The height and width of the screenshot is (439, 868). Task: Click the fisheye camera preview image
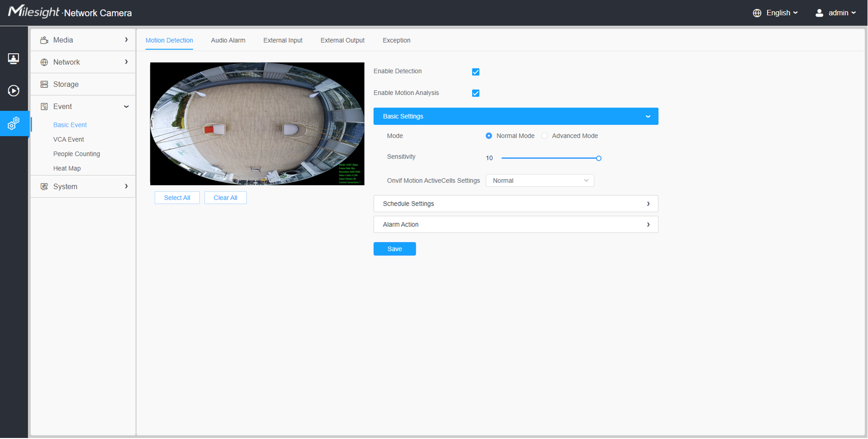(x=257, y=124)
